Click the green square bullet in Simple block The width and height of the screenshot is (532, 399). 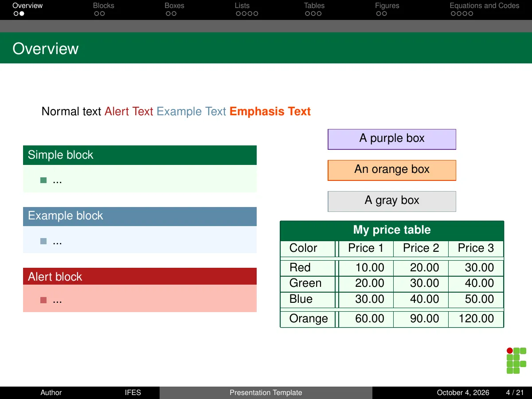point(43,180)
